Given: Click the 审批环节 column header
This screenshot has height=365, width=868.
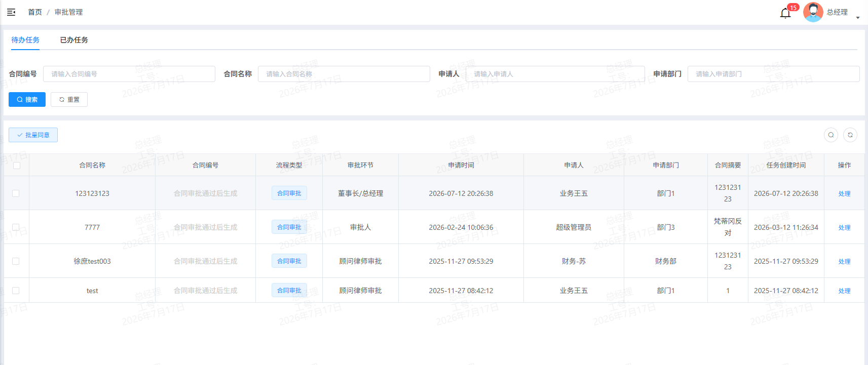Looking at the screenshot, I should [x=361, y=165].
